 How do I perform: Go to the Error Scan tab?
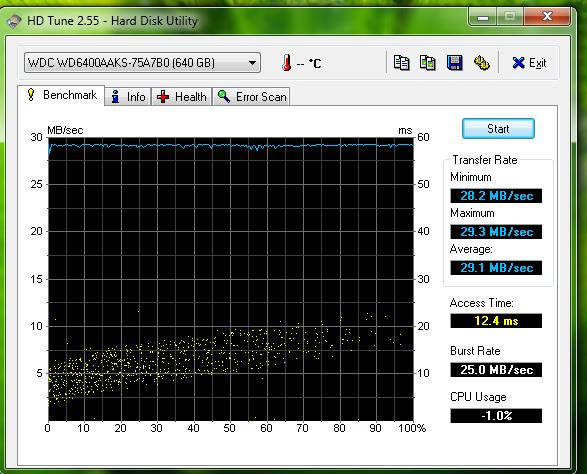click(251, 97)
